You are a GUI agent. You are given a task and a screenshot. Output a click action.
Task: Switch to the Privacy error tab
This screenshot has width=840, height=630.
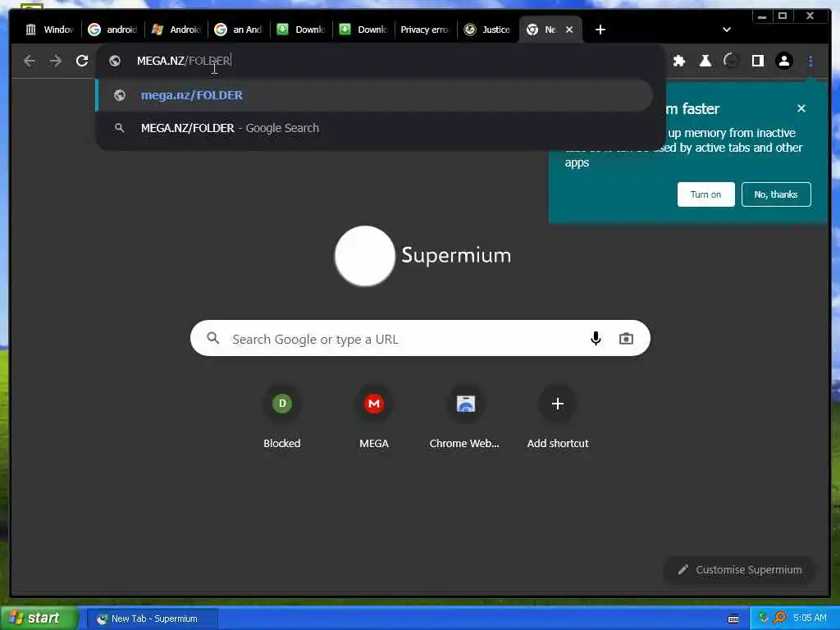pos(424,30)
